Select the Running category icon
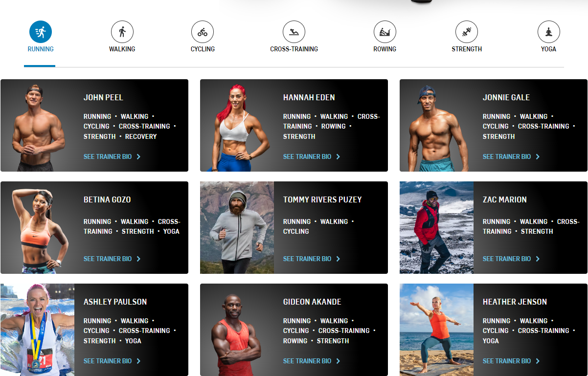This screenshot has height=376, width=588. click(x=41, y=32)
